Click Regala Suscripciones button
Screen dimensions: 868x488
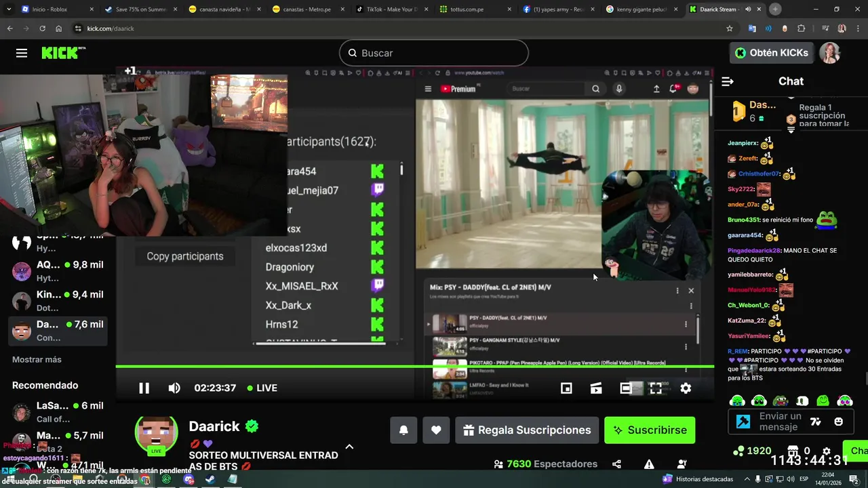[x=527, y=430]
